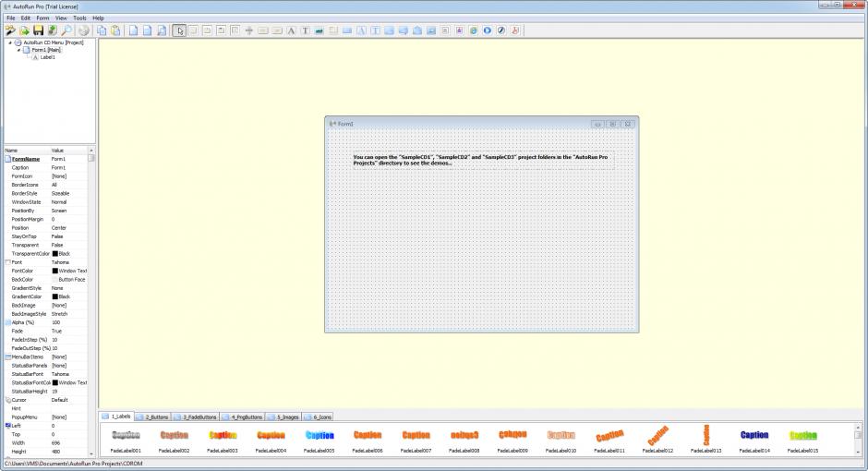Click the label gallery vertical scrollbar
Screen dimensions: 868x471
point(858,440)
